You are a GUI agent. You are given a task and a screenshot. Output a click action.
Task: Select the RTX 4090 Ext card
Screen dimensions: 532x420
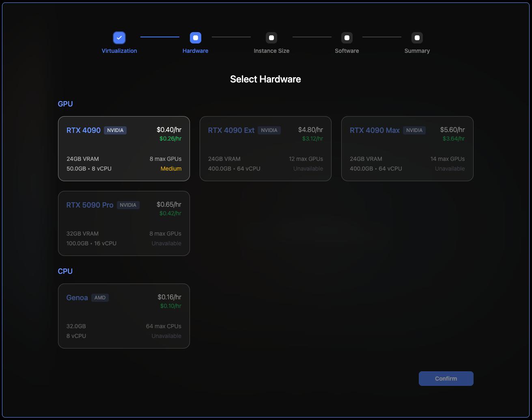265,149
